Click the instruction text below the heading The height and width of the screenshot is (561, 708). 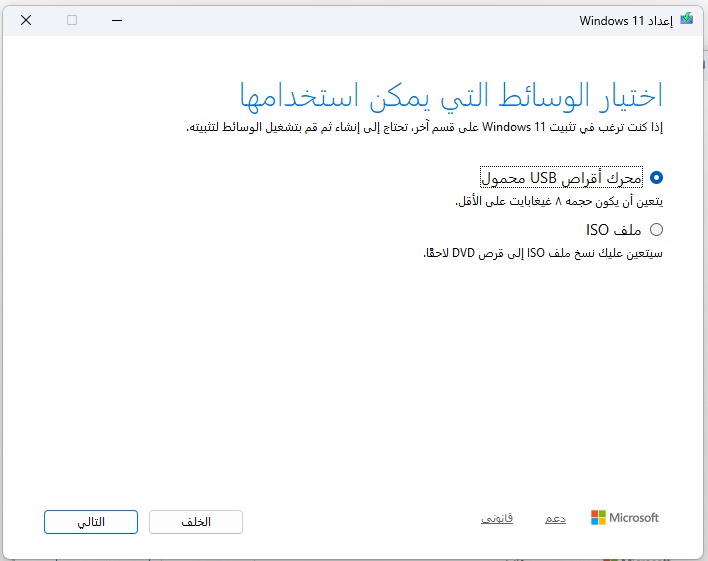point(425,128)
